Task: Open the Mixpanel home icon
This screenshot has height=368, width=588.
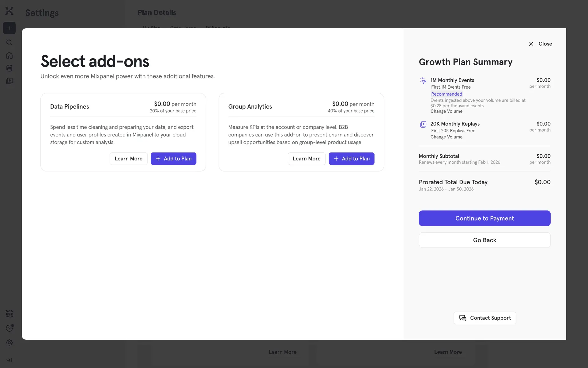Action: pyautogui.click(x=9, y=56)
